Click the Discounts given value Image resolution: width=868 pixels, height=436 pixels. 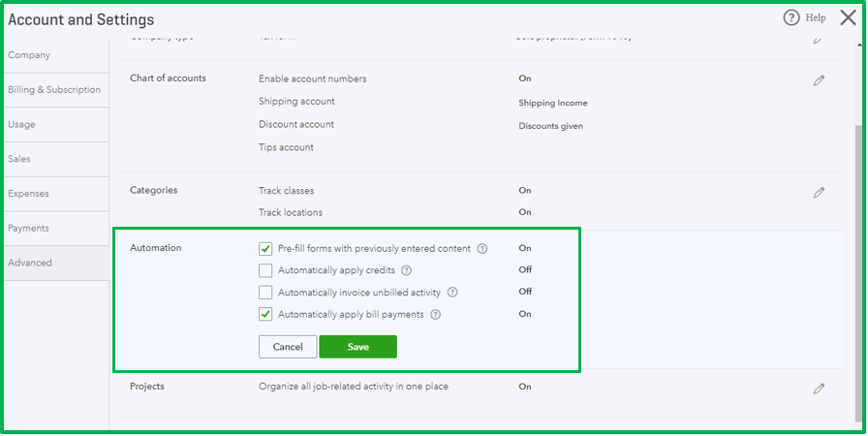[551, 126]
